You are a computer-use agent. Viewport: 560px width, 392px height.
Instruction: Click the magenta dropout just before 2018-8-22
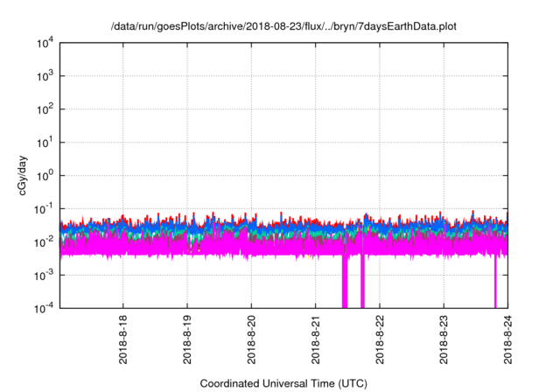[362, 280]
